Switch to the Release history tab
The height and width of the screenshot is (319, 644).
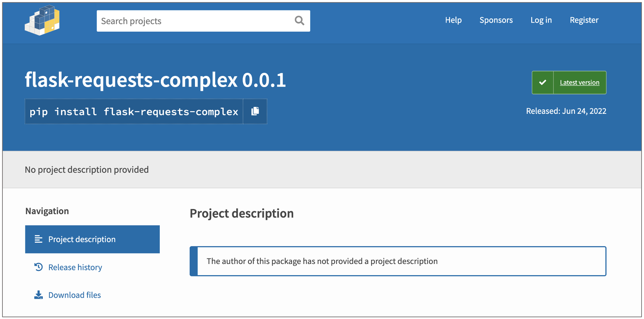point(75,267)
